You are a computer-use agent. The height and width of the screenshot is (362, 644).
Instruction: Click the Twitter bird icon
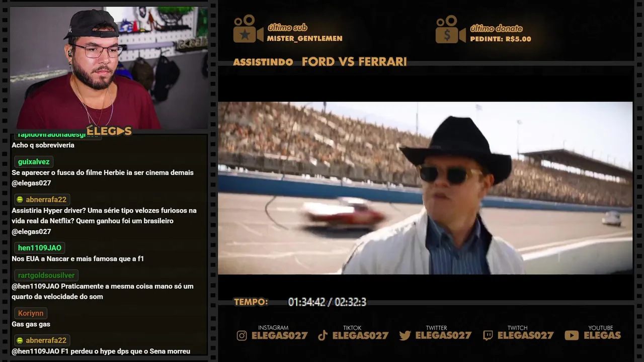tap(405, 335)
